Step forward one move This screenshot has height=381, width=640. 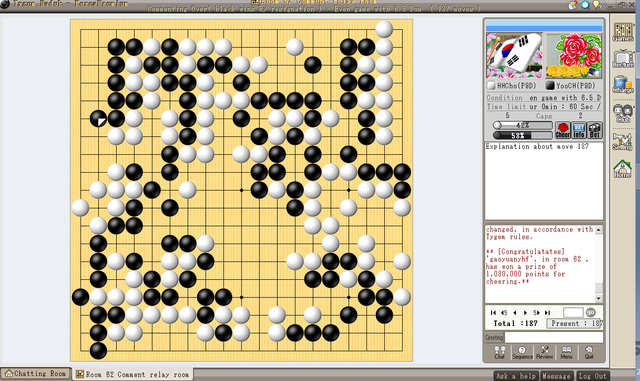(x=525, y=312)
